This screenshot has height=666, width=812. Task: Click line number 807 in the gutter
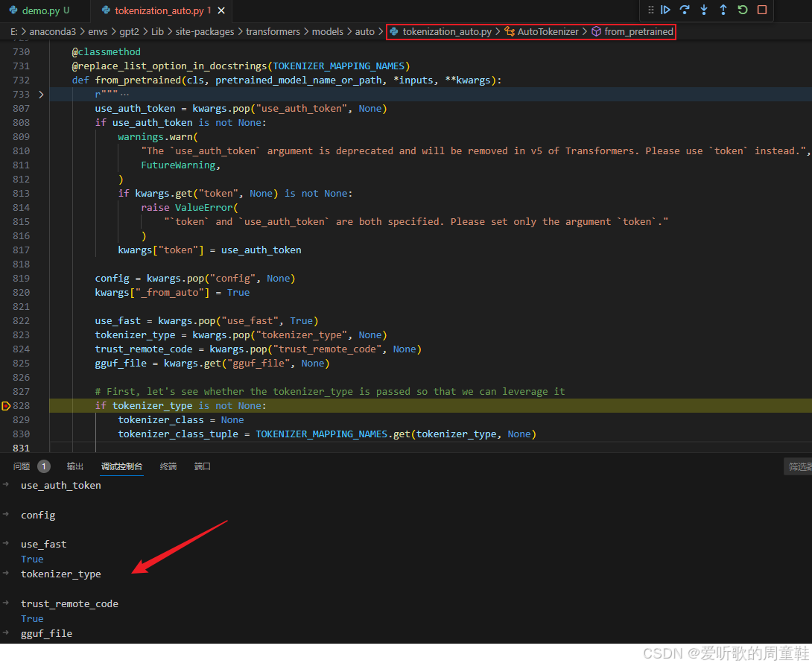click(22, 109)
